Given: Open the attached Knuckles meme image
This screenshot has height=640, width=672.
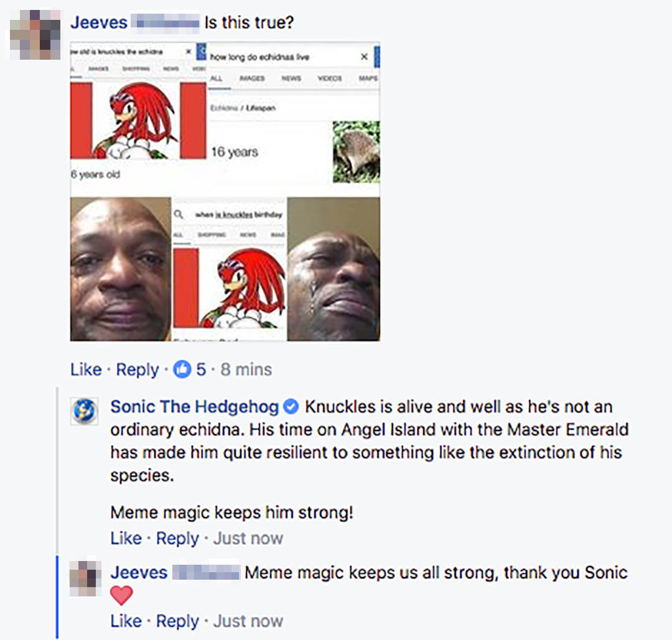Looking at the screenshot, I should 225,192.
